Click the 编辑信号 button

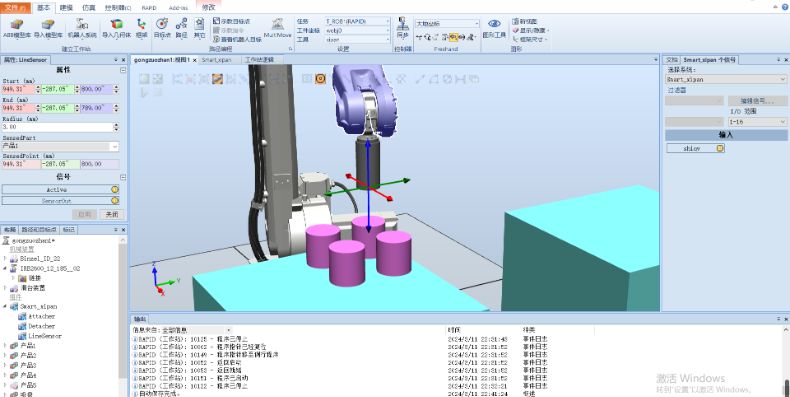(757, 101)
